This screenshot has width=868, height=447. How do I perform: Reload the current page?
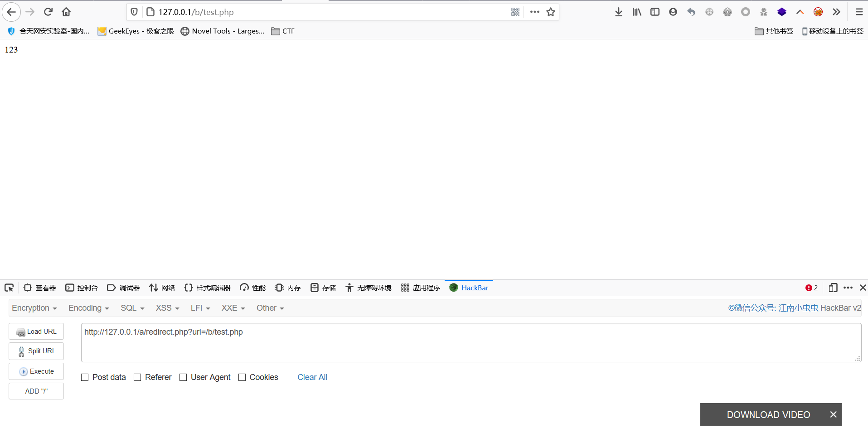point(48,12)
